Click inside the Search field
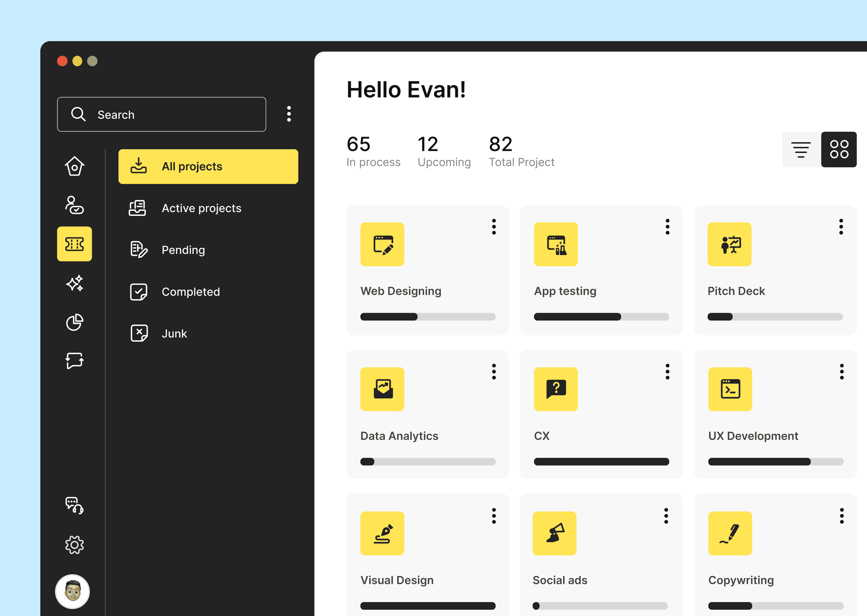Image resolution: width=867 pixels, height=616 pixels. 161,114
